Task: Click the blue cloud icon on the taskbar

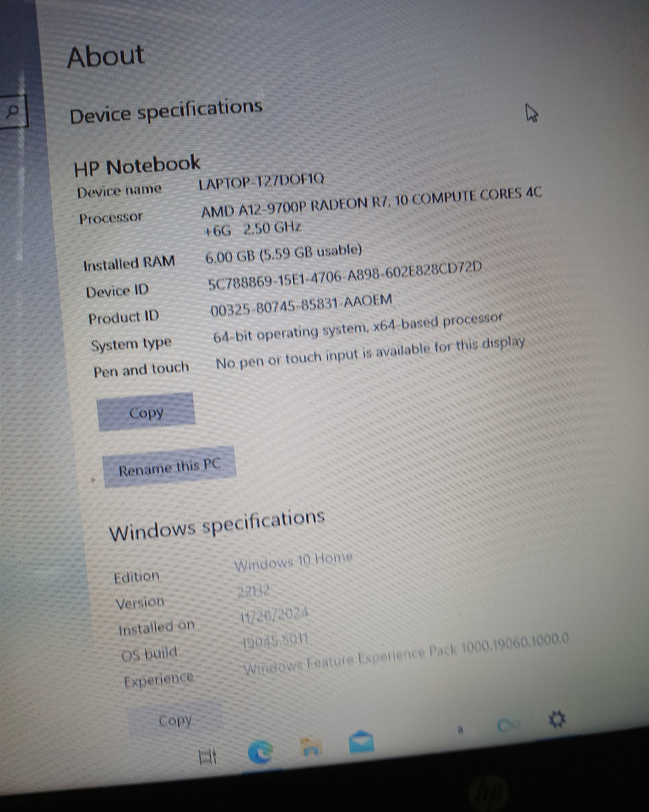Action: click(508, 724)
